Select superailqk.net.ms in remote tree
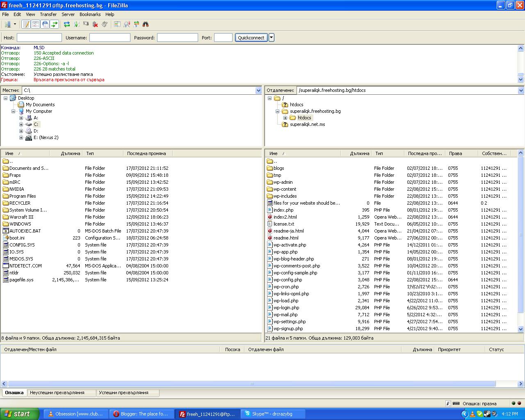525x420 pixels. click(307, 124)
